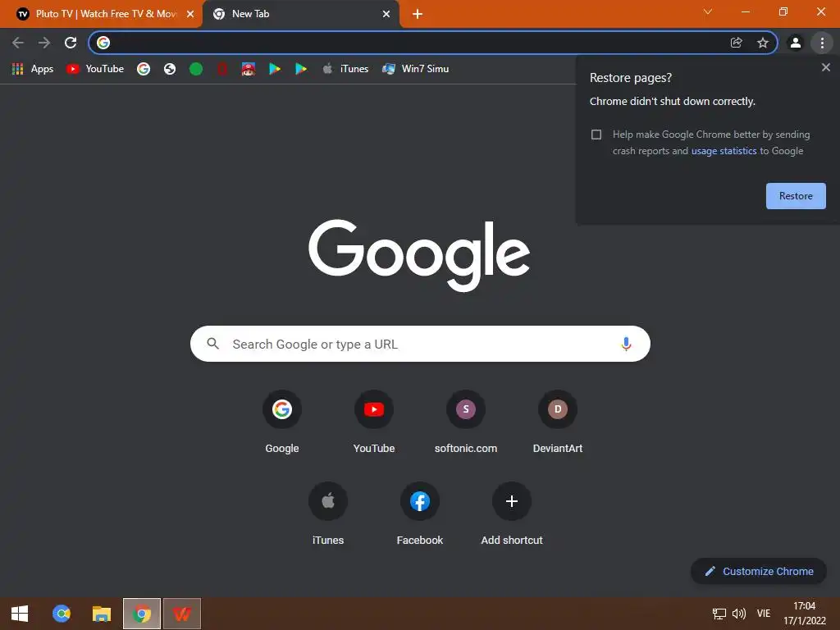This screenshot has height=630, width=840.
Task: Click the Chrome taskbar icon
Action: coord(141,614)
